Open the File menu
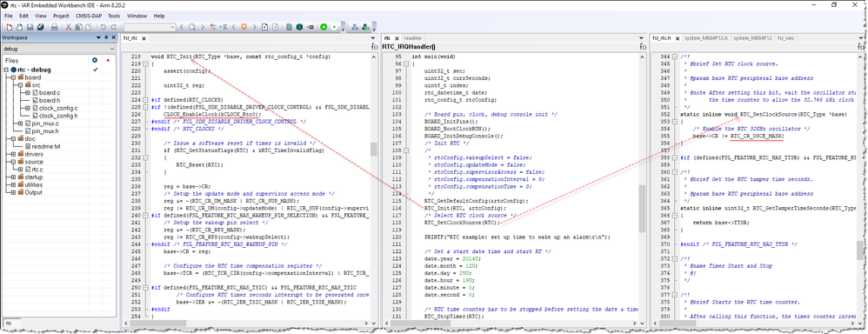Screen dimensions: 868x334 (x=9, y=16)
